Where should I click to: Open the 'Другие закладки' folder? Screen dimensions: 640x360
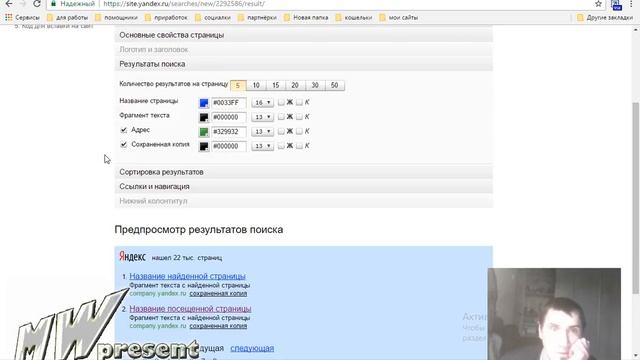(605, 18)
